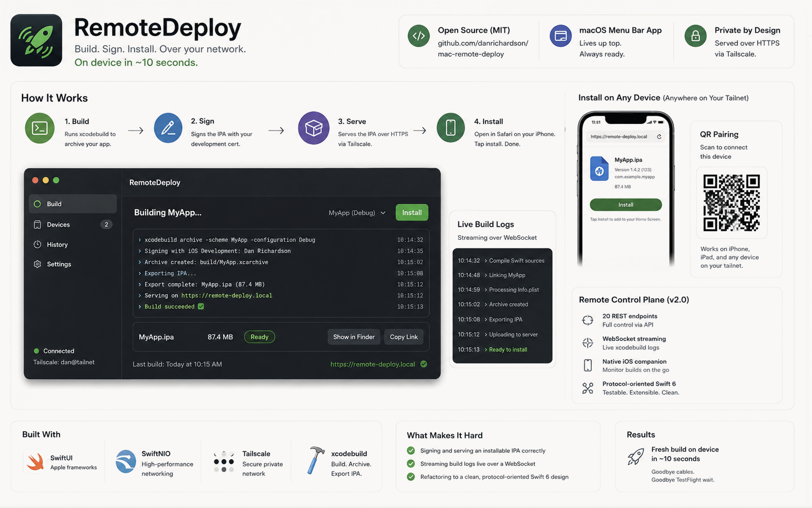Click check beside Signing and serving an installable IPA
The image size is (812, 508).
411,451
